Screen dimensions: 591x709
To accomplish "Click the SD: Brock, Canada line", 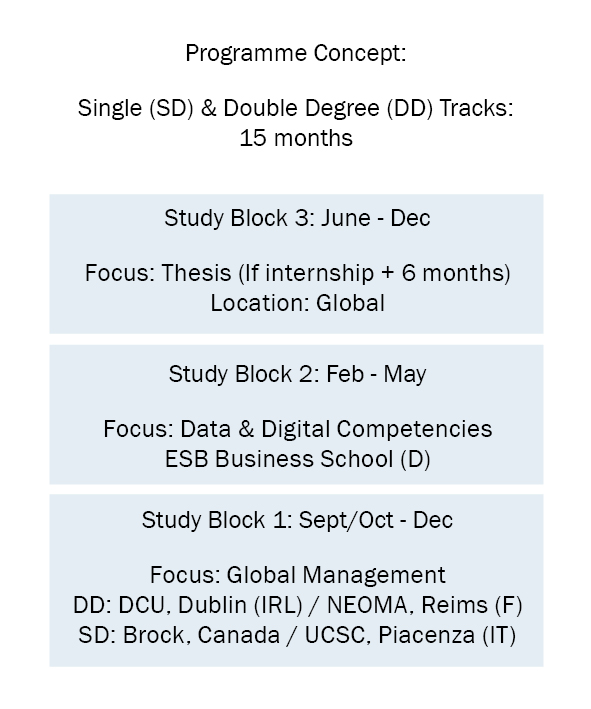I will (297, 635).
